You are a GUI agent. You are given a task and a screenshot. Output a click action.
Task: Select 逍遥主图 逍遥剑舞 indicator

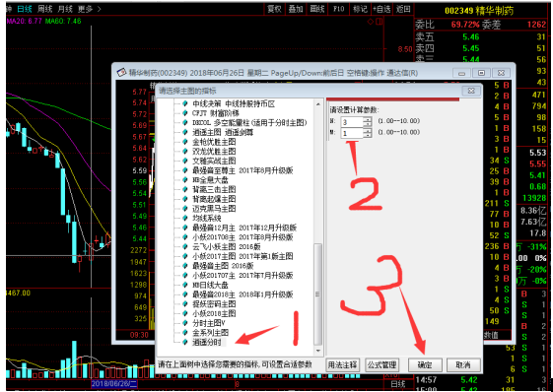click(x=223, y=133)
